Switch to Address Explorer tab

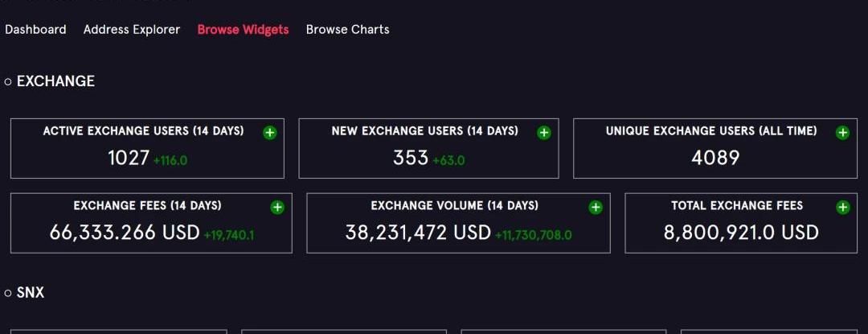(132, 30)
